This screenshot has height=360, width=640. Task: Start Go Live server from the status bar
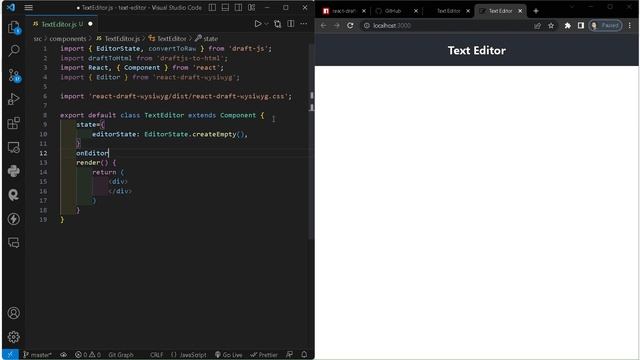click(229, 355)
